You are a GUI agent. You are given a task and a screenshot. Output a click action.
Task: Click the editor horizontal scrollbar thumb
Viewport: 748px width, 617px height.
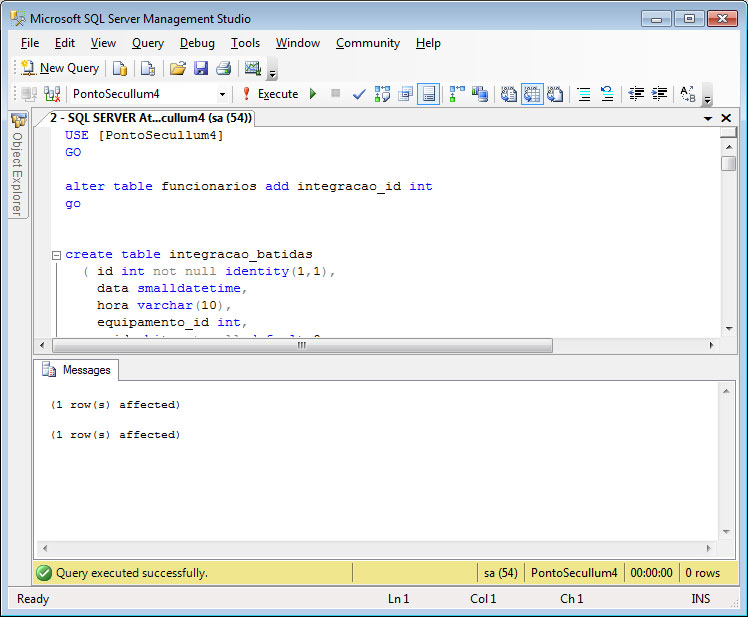300,345
